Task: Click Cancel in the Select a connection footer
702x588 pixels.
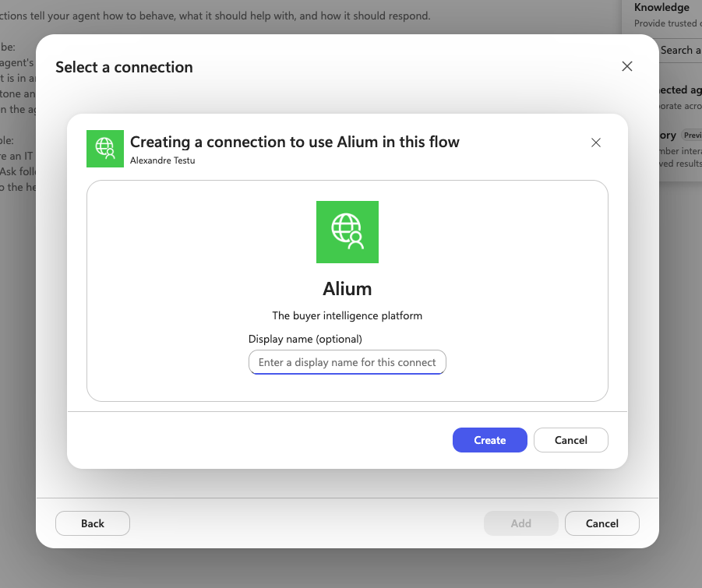Action: [x=602, y=523]
